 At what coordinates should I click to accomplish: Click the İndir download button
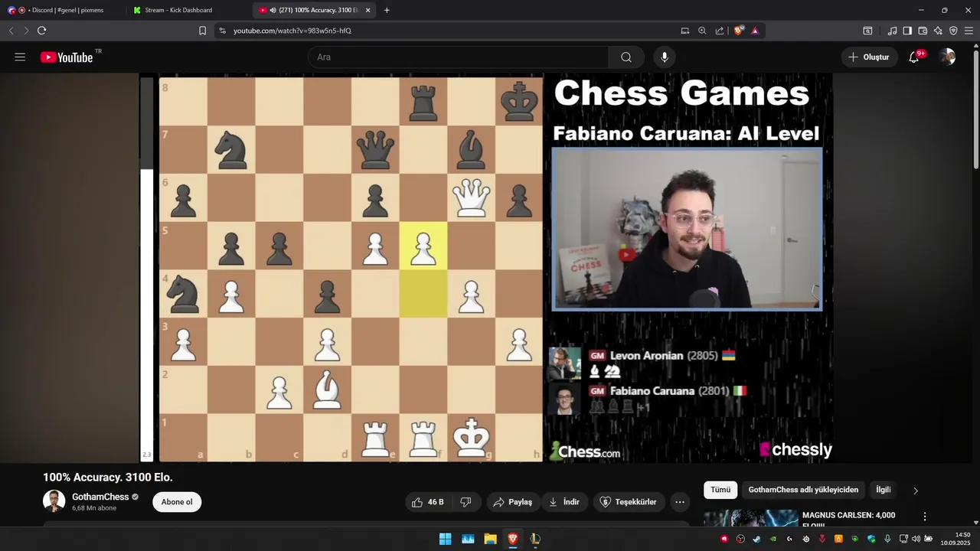tap(565, 502)
